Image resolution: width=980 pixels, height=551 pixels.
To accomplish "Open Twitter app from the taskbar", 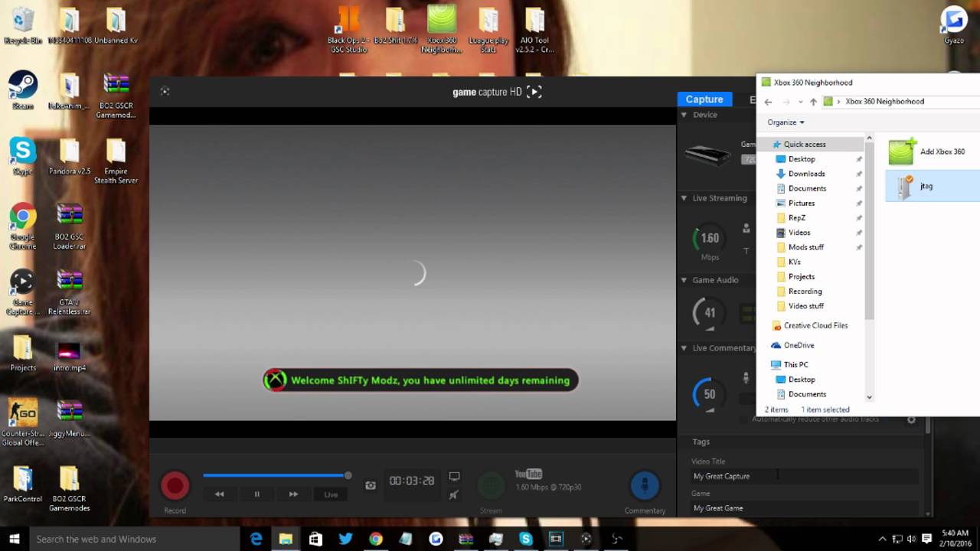I will pos(345,539).
